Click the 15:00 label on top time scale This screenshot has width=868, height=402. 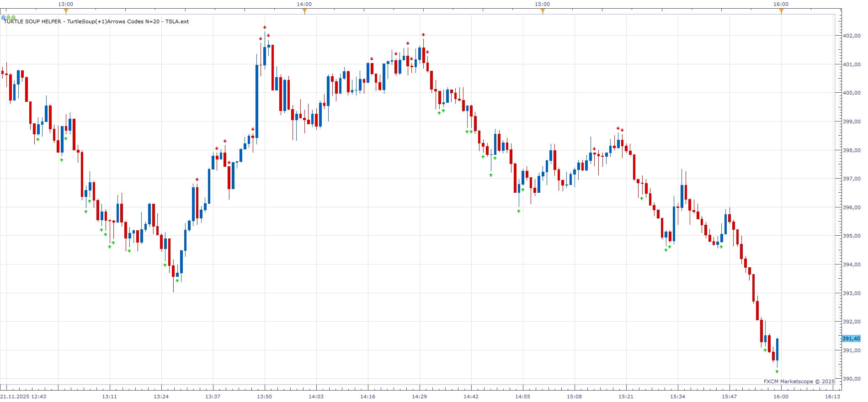[543, 4]
